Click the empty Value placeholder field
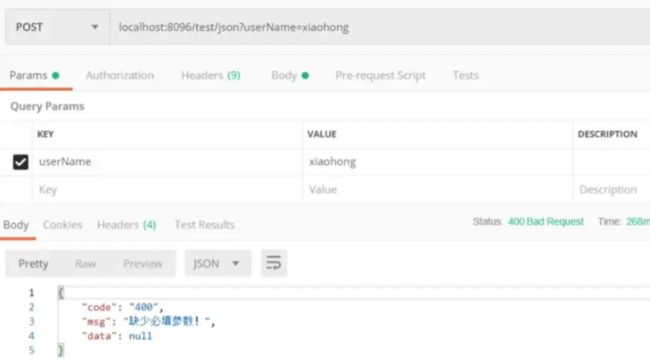 [438, 190]
